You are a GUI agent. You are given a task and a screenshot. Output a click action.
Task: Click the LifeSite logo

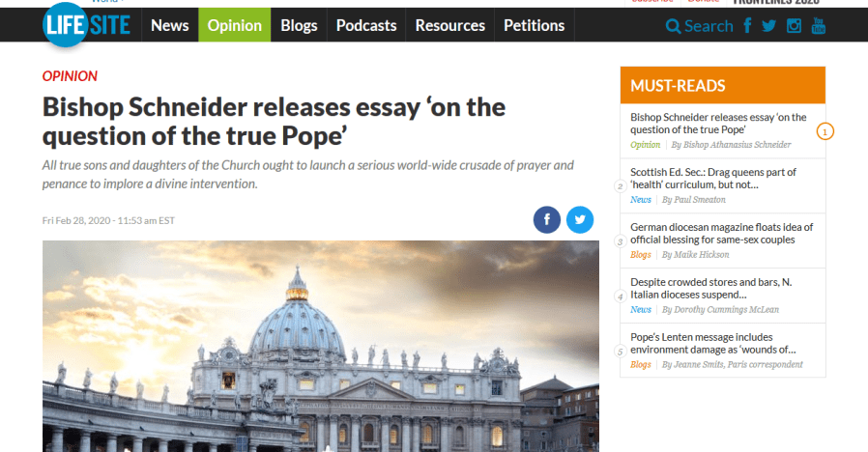click(x=87, y=25)
